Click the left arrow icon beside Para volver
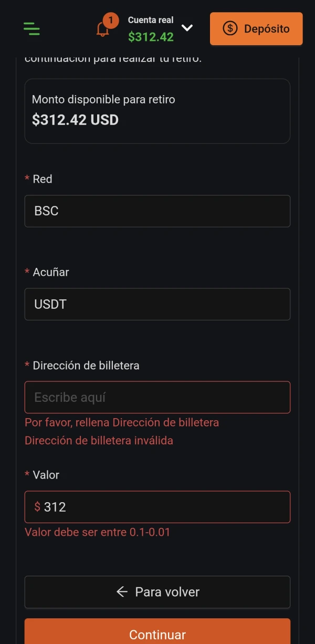315x644 pixels. (122, 592)
